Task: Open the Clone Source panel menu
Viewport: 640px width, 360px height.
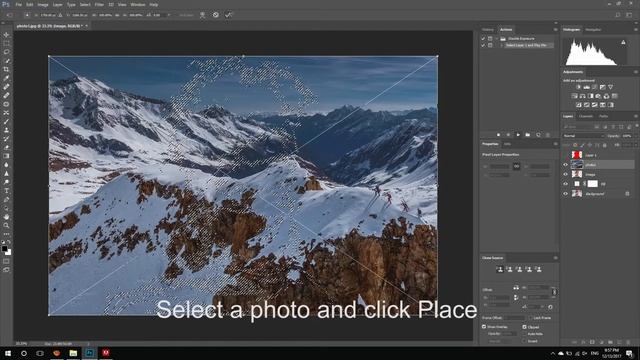Action: 555,258
